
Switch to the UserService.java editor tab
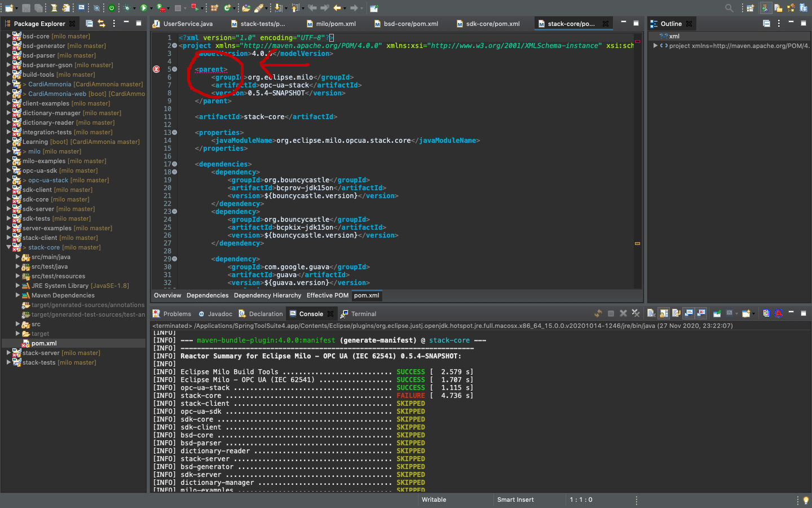click(183, 24)
